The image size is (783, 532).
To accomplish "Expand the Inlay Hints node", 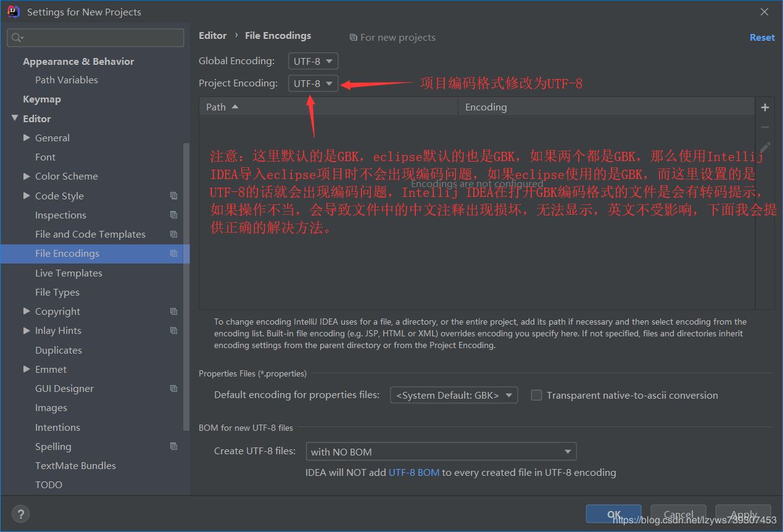I will pyautogui.click(x=27, y=330).
